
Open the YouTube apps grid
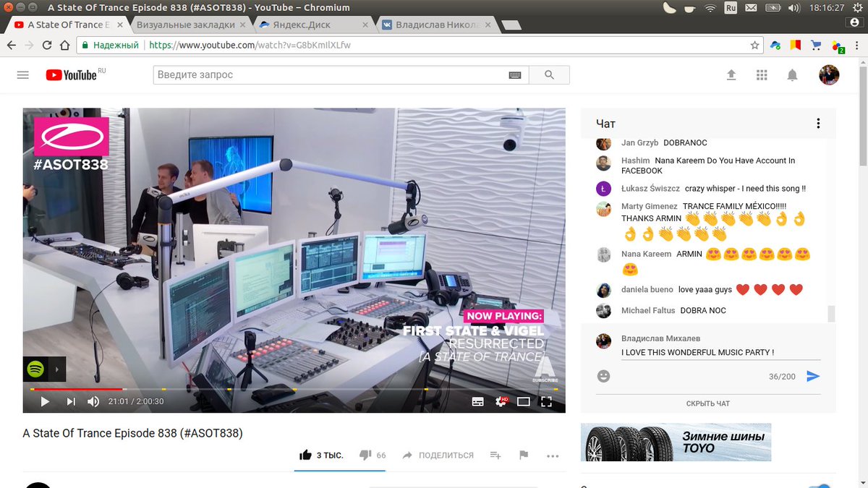tap(762, 75)
